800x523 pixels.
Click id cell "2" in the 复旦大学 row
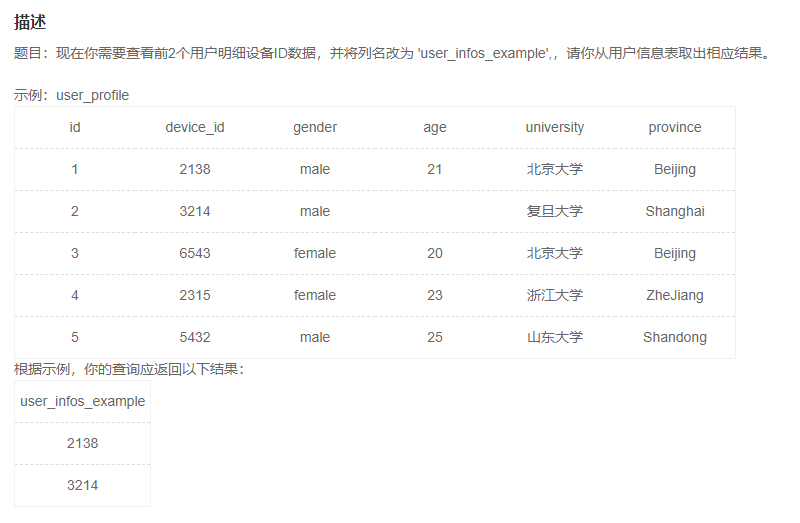(x=75, y=211)
